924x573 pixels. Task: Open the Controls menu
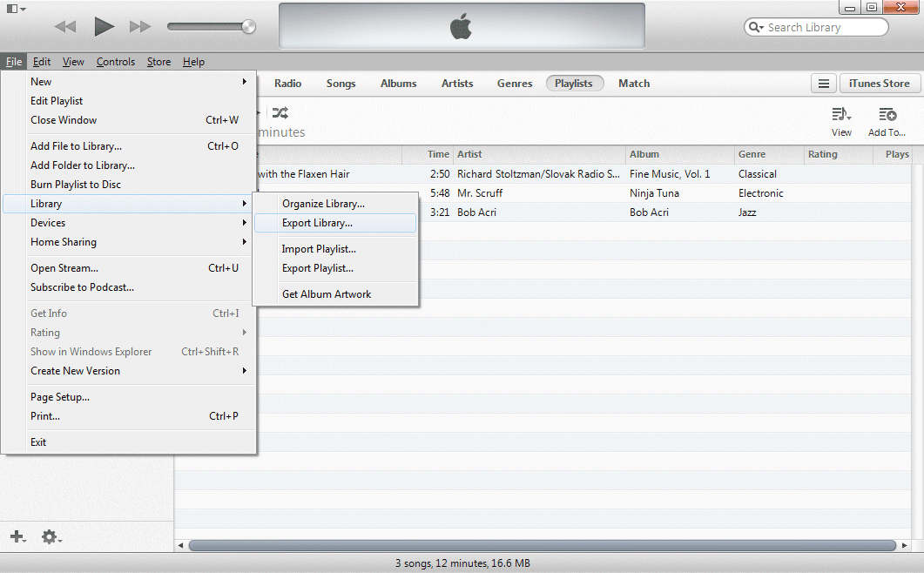[116, 61]
